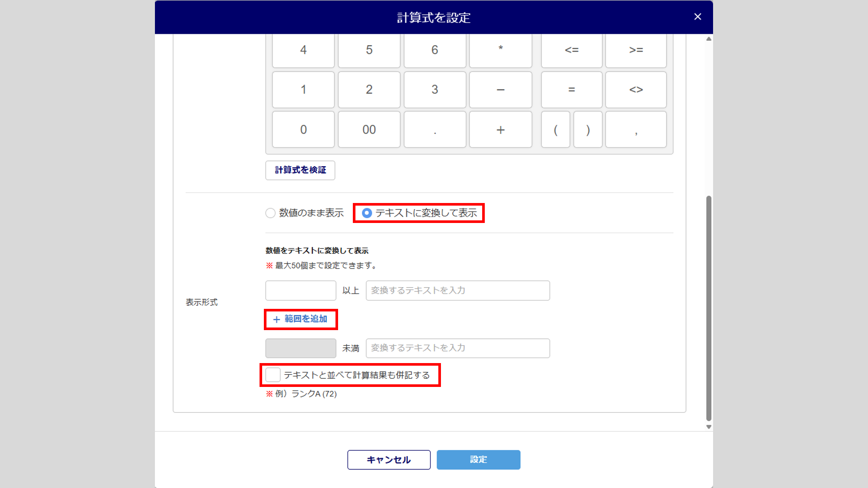This screenshot has height=488, width=868.
Task: Click the greyed 未満 threshold field
Action: 301,348
